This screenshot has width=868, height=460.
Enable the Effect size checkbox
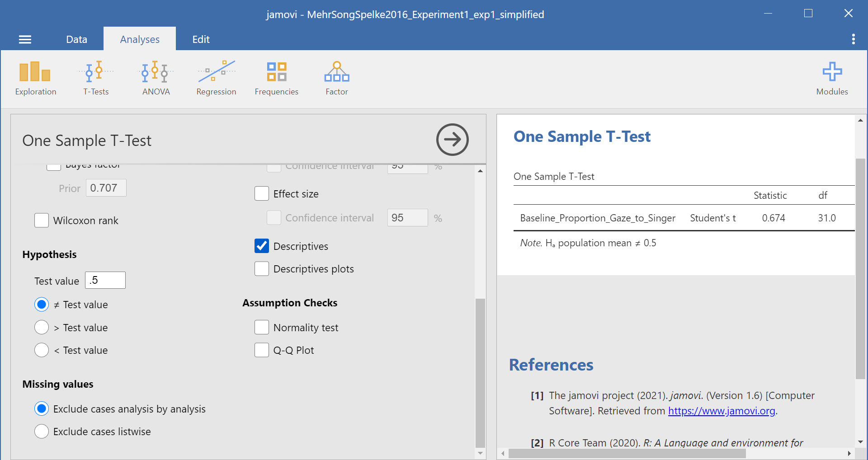point(262,194)
